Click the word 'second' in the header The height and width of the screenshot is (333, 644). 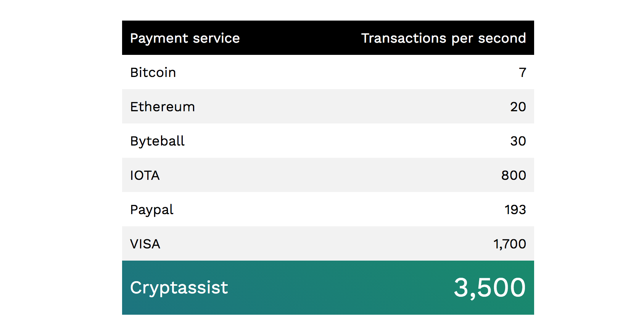click(x=502, y=38)
